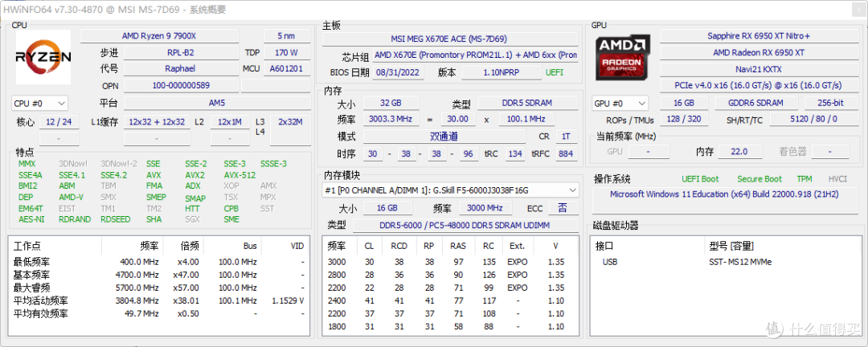This screenshot has height=347, width=868.
Task: Click the 双通道 memory mode field
Action: (444, 136)
